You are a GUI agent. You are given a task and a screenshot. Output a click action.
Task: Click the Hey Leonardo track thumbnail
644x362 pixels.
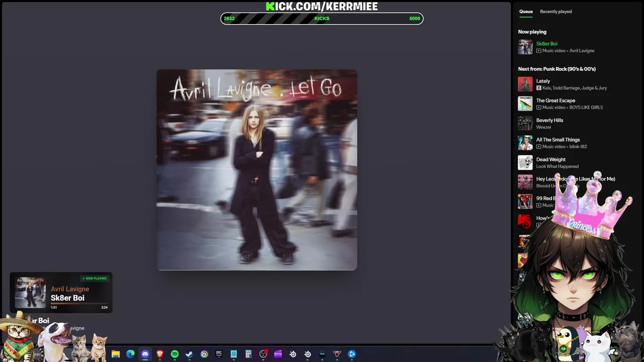click(x=525, y=182)
